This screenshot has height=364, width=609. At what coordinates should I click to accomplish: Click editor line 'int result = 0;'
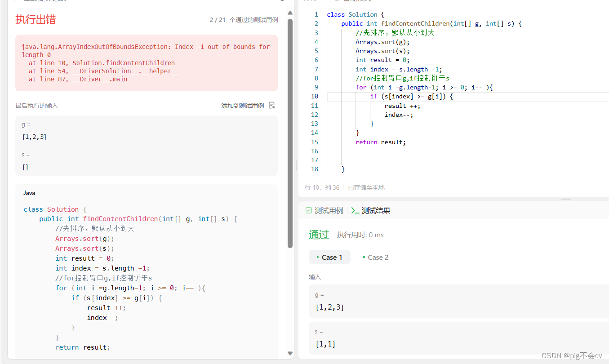(x=382, y=60)
